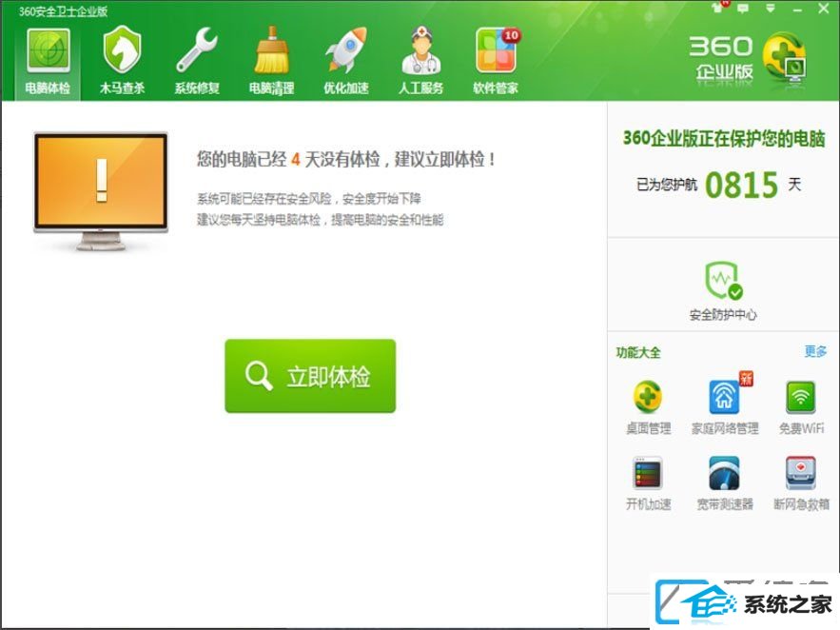Click the orange warning monitor image
Image resolution: width=840 pixels, height=630 pixels.
tap(101, 190)
